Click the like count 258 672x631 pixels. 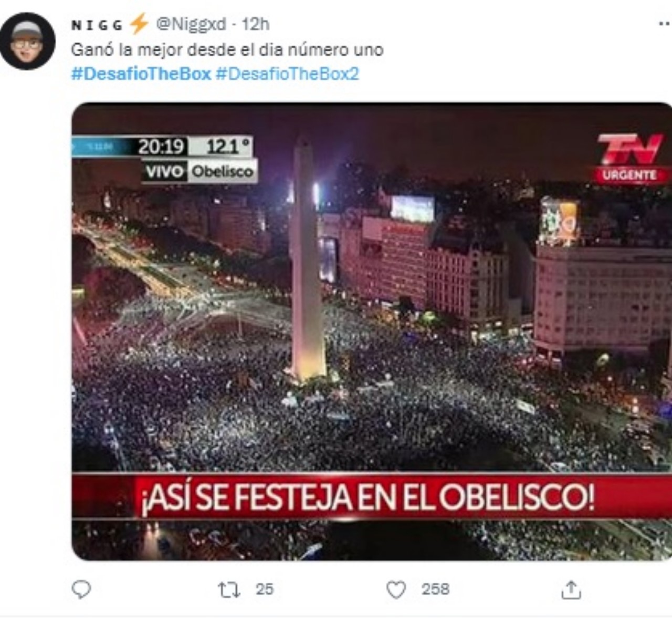coord(435,589)
